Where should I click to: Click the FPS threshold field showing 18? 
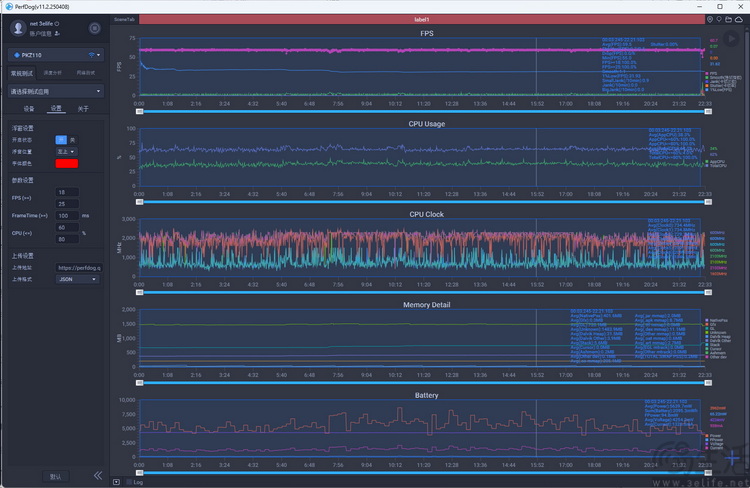click(66, 192)
